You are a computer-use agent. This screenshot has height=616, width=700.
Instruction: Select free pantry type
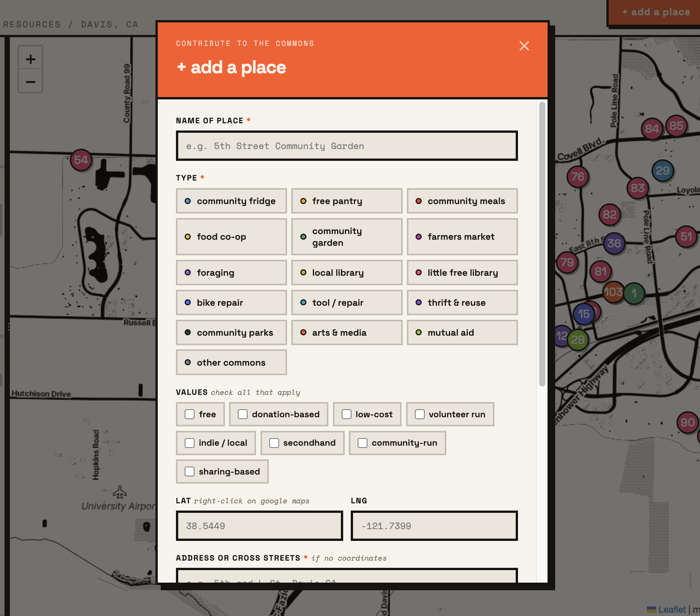pyautogui.click(x=347, y=201)
